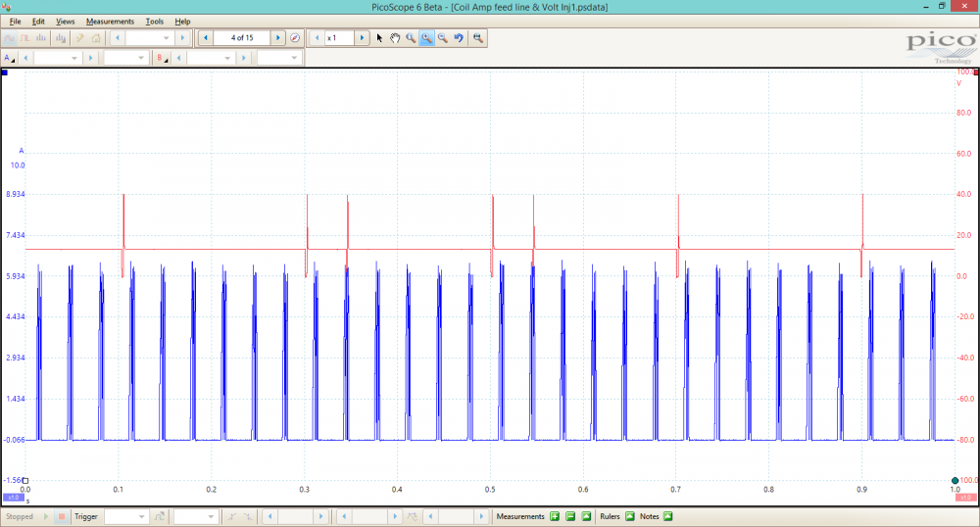Click previous timebase arrow
The width and height of the screenshot is (980, 527).
coord(118,38)
